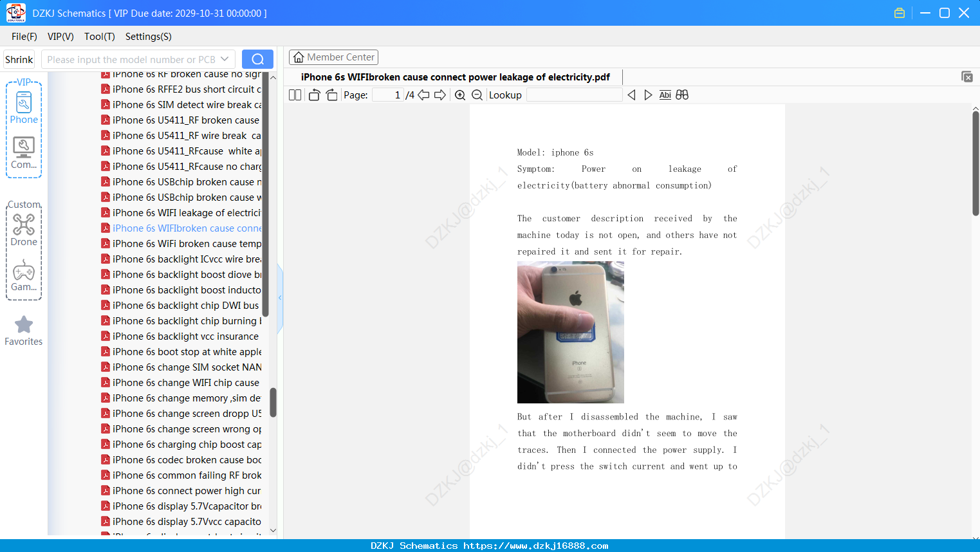Open the model number dropdown arrow
This screenshot has width=980, height=552.
[x=225, y=59]
